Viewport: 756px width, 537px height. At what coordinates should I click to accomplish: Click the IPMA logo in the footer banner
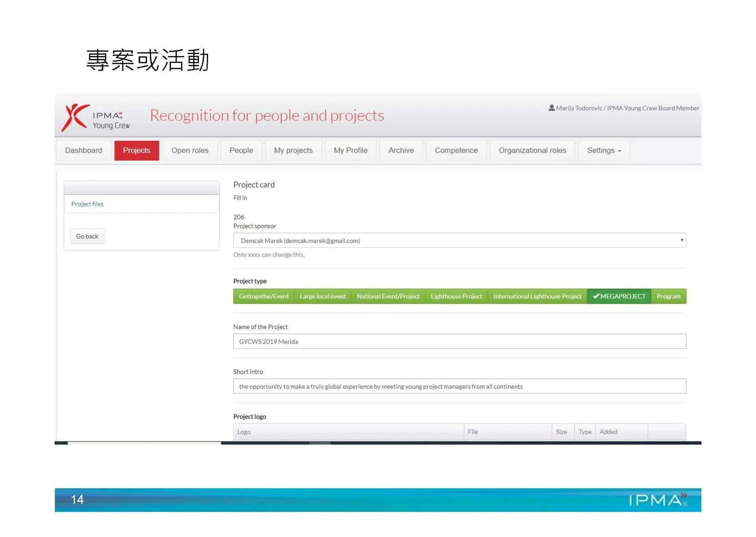click(x=657, y=500)
